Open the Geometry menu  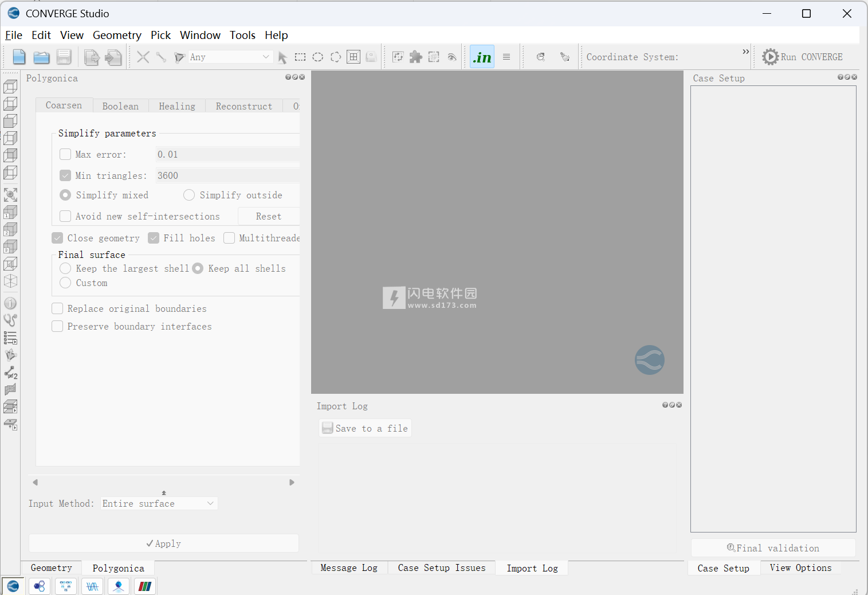click(x=117, y=35)
